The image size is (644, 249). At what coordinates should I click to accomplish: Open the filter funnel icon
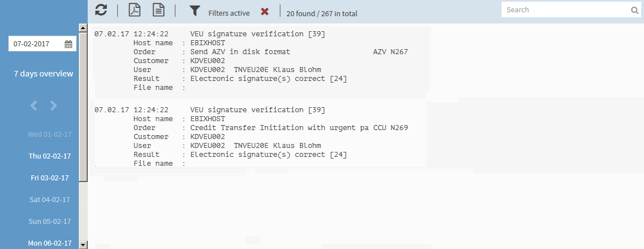pyautogui.click(x=195, y=11)
